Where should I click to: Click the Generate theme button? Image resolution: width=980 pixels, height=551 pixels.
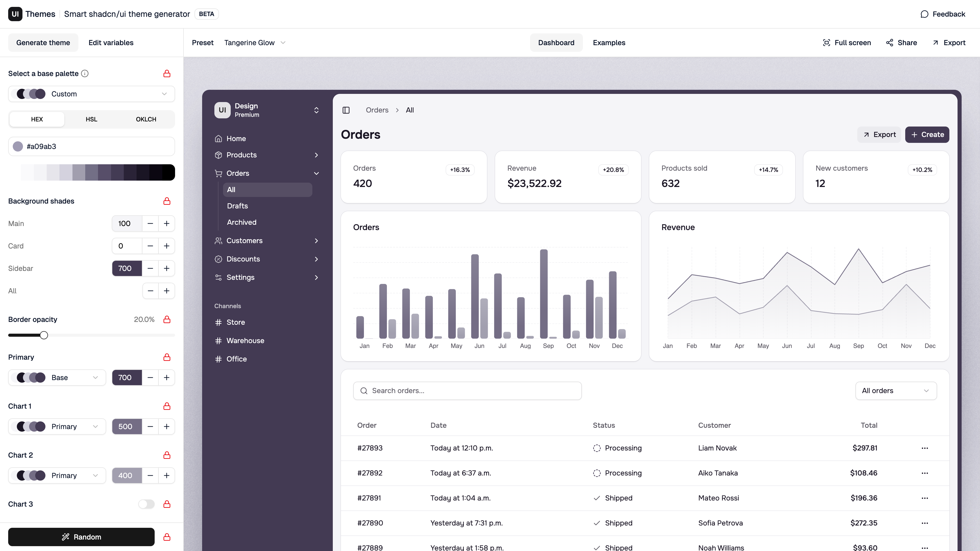coord(43,43)
